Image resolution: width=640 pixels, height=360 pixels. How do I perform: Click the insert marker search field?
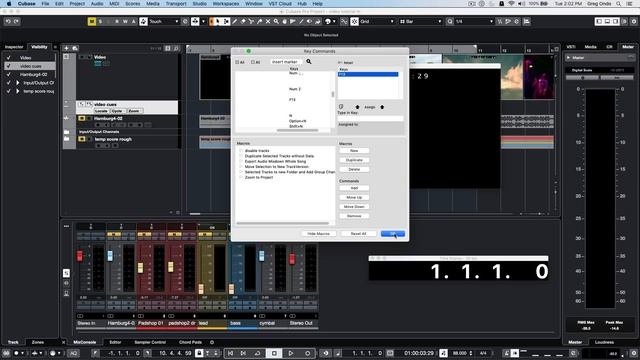[287, 62]
